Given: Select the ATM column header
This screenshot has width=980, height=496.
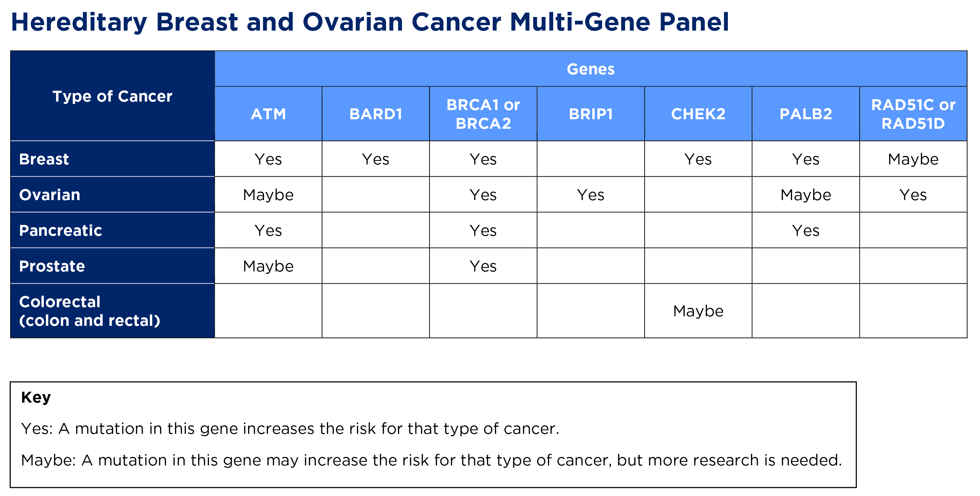Looking at the screenshot, I should [x=268, y=114].
